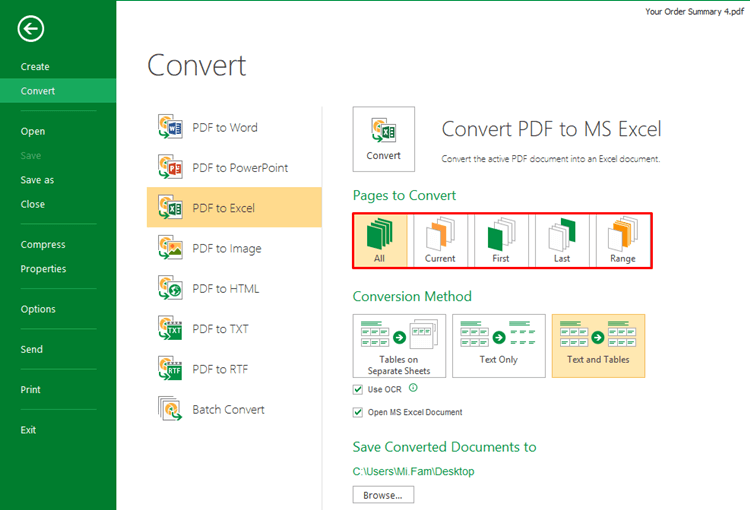Select the PDF to PowerPoint icon
The image size is (750, 510).
pyautogui.click(x=170, y=167)
